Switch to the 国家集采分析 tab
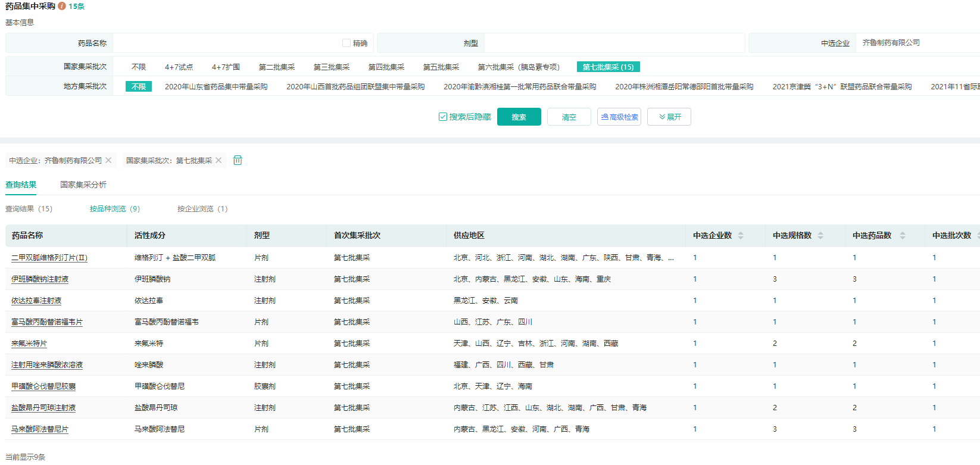This screenshot has width=980, height=465. click(x=83, y=185)
